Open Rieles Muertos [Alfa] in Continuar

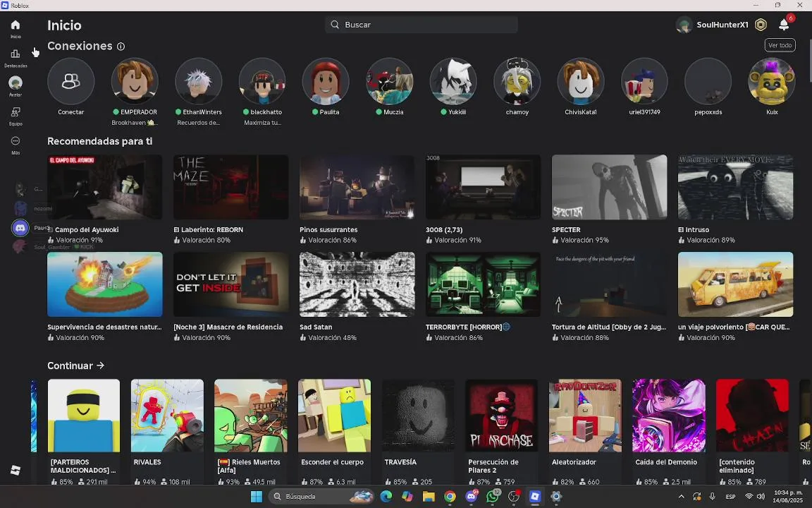(251, 416)
